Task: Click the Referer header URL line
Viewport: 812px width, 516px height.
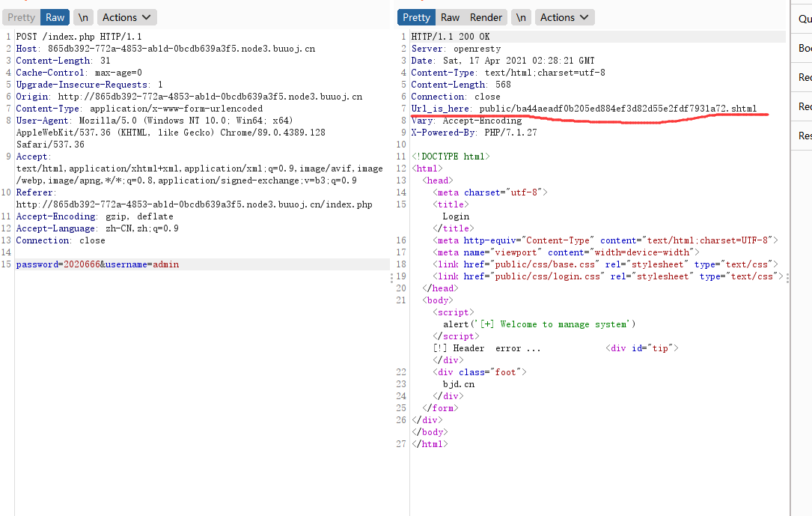Action: pyautogui.click(x=194, y=204)
